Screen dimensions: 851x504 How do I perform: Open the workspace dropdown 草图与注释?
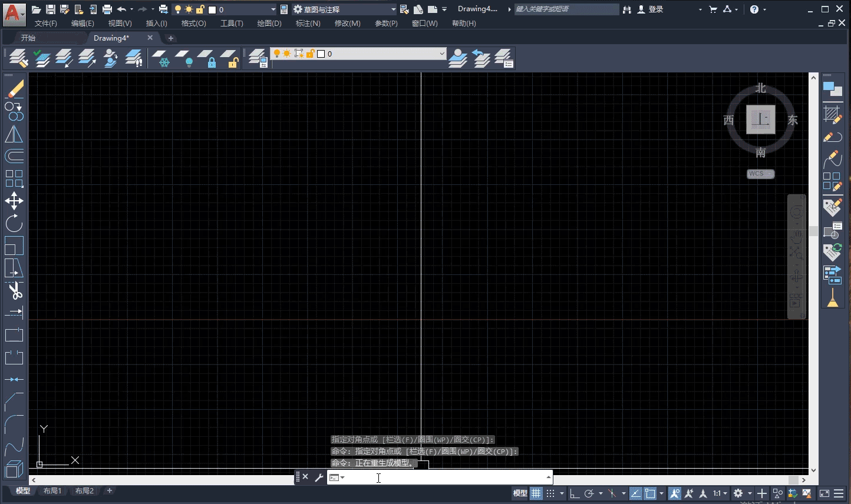tap(345, 9)
